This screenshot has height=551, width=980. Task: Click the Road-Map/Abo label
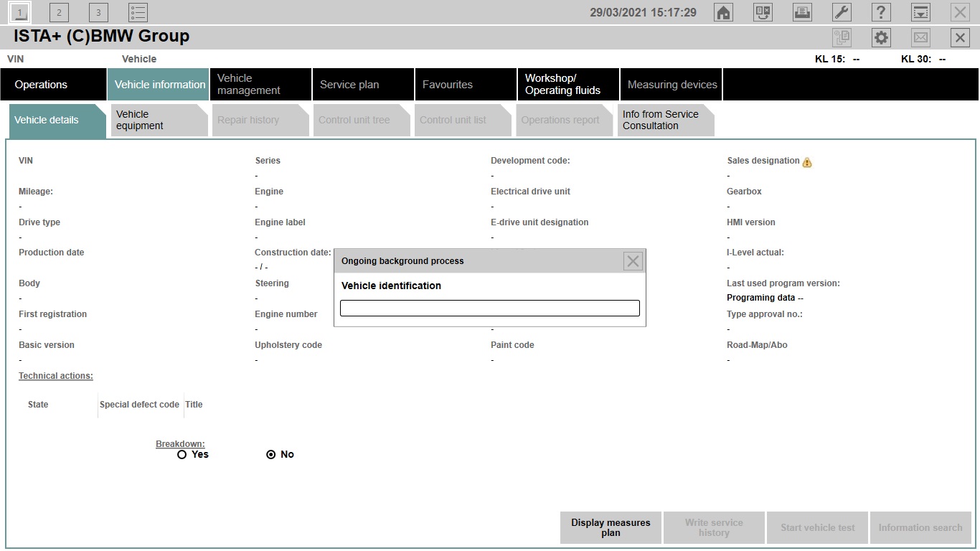click(x=757, y=345)
